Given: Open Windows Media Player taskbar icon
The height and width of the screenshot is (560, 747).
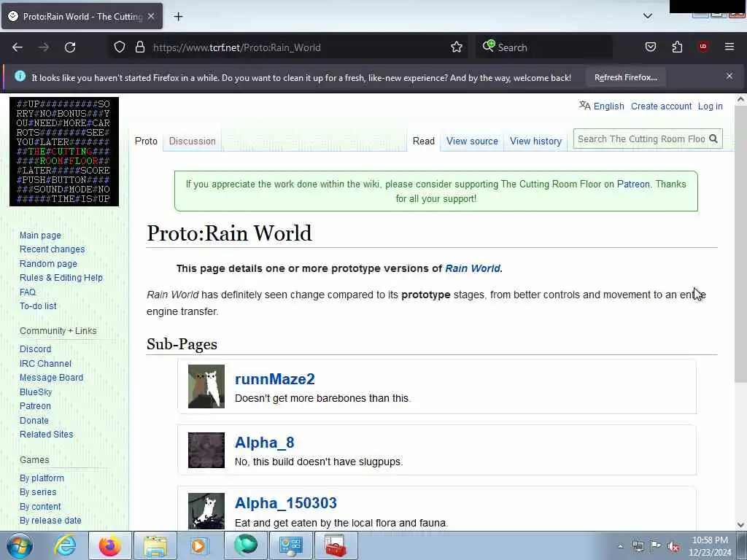Looking at the screenshot, I should tap(200, 545).
